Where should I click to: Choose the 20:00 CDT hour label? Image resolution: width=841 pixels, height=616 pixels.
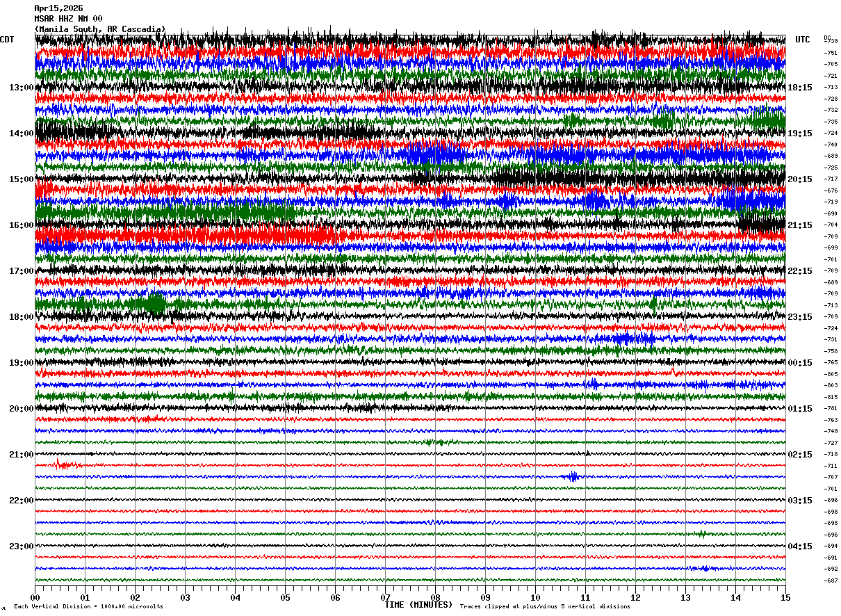click(22, 409)
